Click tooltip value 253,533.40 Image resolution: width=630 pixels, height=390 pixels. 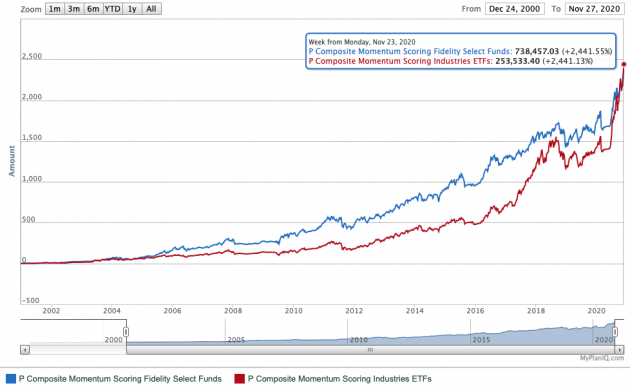tap(518, 61)
